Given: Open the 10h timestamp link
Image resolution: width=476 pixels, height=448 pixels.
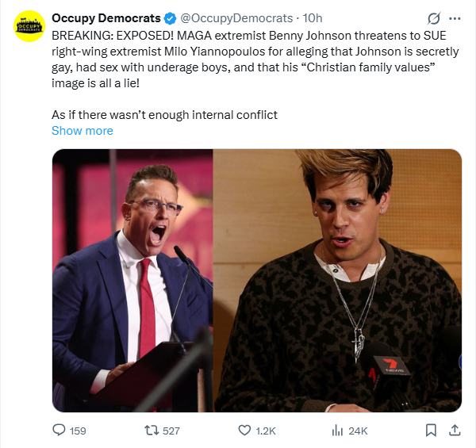Looking at the screenshot, I should tap(313, 18).
